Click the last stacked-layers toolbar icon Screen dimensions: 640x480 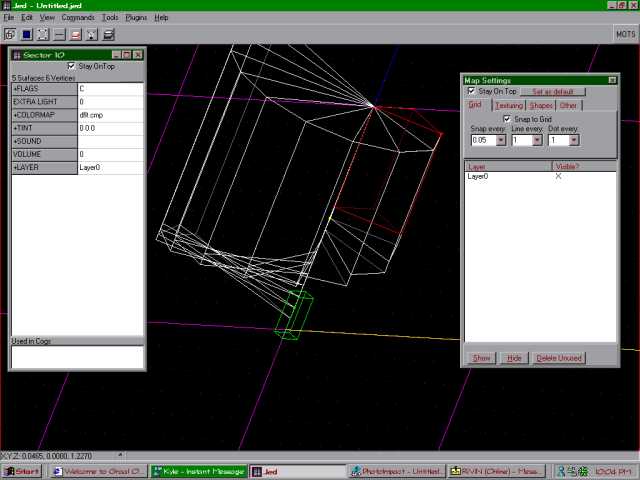[108, 35]
